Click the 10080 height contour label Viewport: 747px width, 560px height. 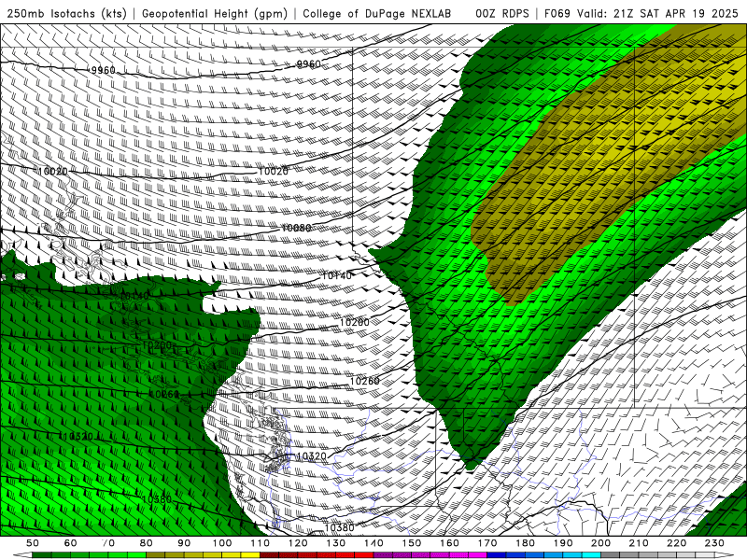pos(296,228)
